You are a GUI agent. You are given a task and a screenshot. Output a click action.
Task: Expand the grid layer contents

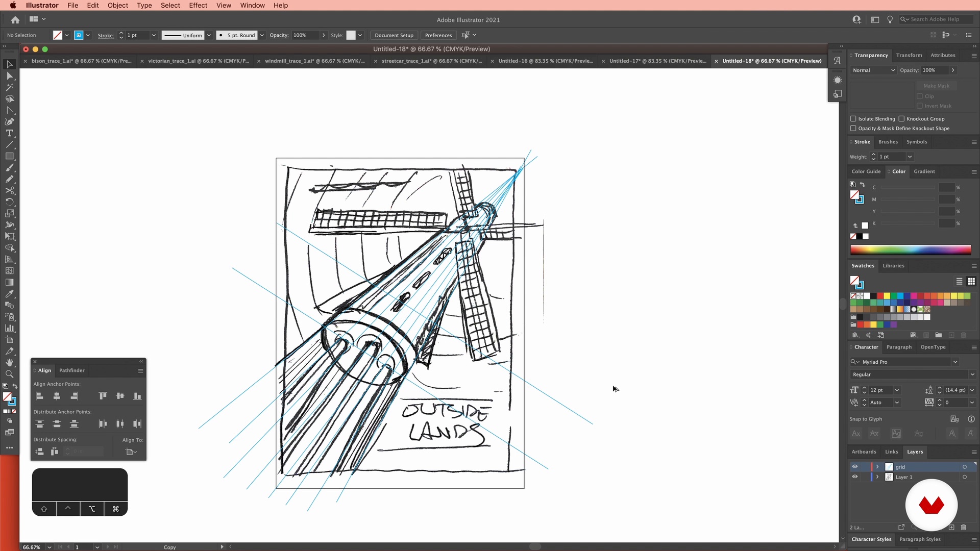[x=877, y=467]
